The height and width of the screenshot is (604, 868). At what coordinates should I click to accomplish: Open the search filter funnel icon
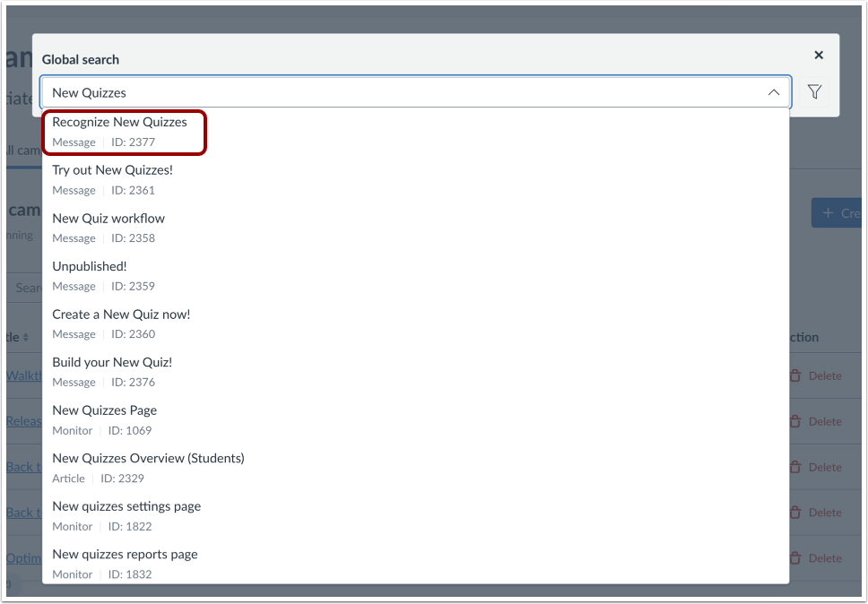[814, 91]
